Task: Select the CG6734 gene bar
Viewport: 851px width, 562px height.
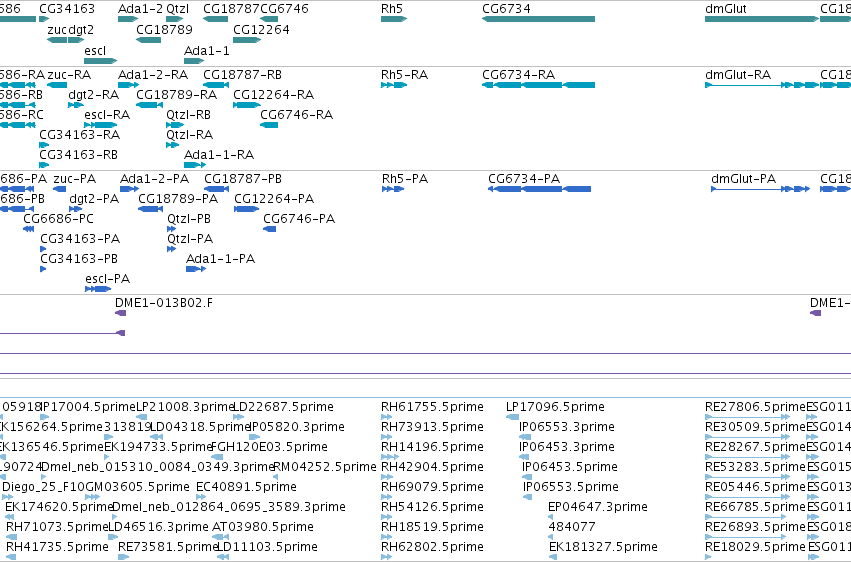Action: (538, 19)
